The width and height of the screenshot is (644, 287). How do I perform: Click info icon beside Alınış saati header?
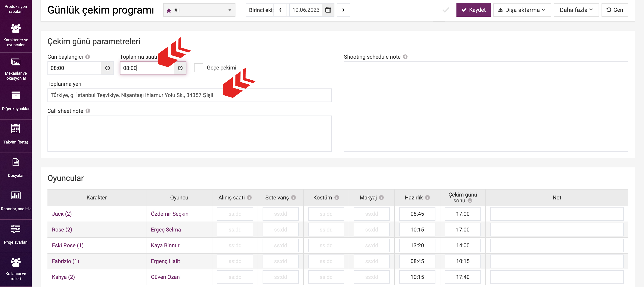(249, 197)
